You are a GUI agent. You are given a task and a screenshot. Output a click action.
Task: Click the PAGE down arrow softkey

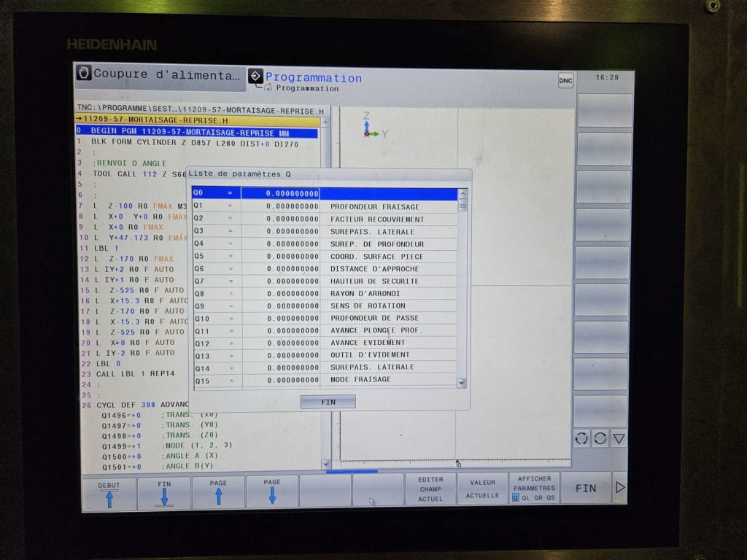coord(271,492)
